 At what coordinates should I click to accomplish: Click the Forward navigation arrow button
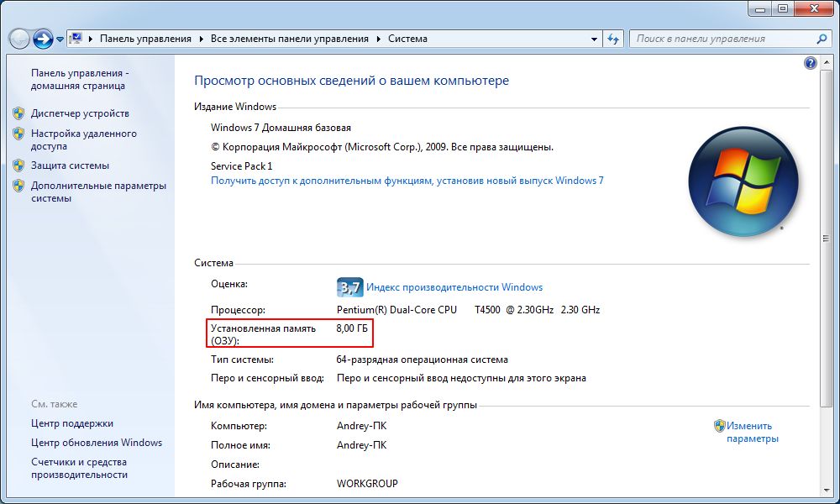point(43,39)
